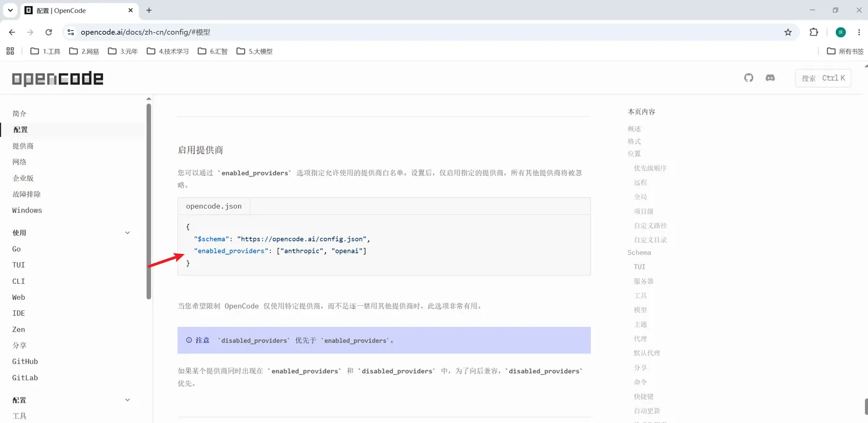Viewport: 868px width, 423px height.
Task: Reload the page with refresh icon
Action: point(48,32)
